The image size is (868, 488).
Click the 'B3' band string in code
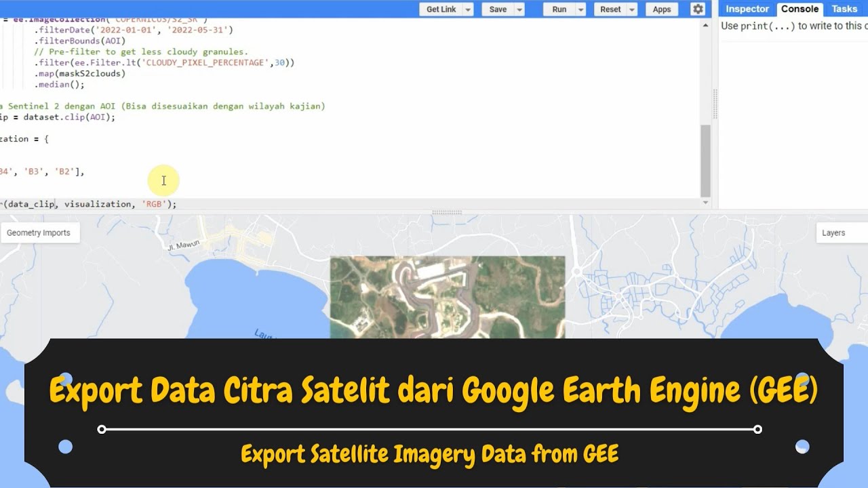click(34, 171)
